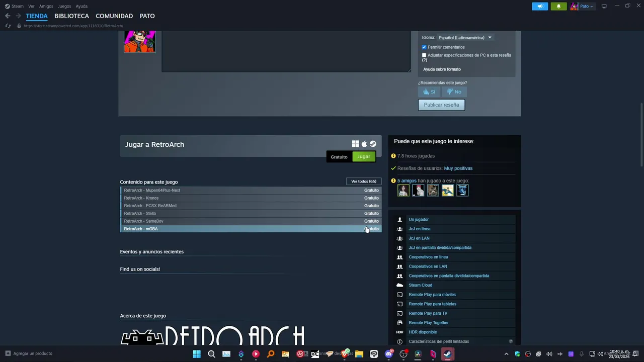The width and height of the screenshot is (644, 362).
Task: Click Agregar un producto at bottom left
Action: click(29, 353)
